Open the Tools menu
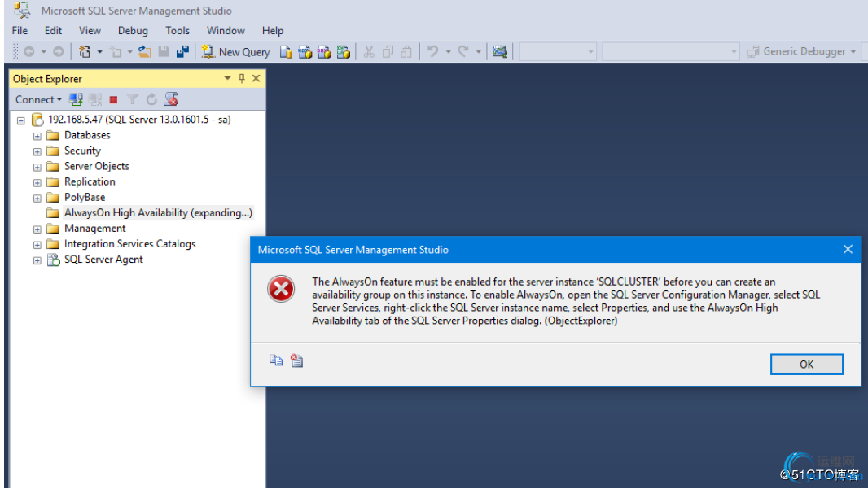This screenshot has width=868, height=489. coord(178,30)
